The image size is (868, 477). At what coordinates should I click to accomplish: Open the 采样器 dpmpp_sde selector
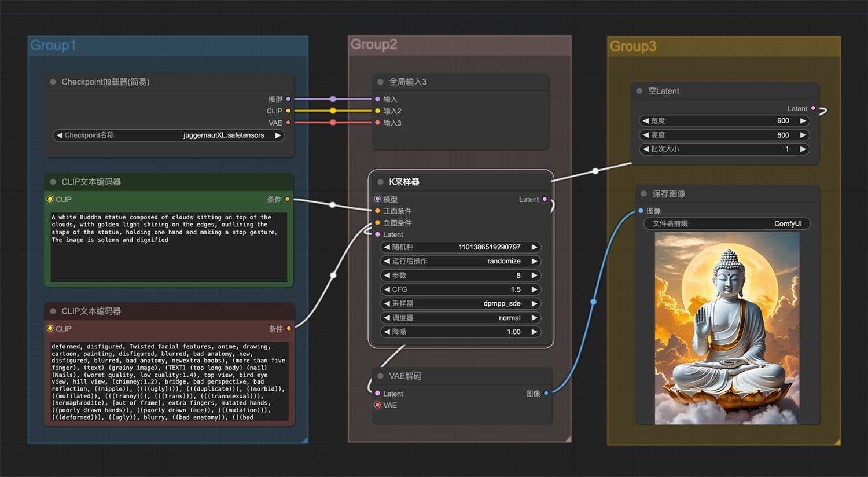461,303
